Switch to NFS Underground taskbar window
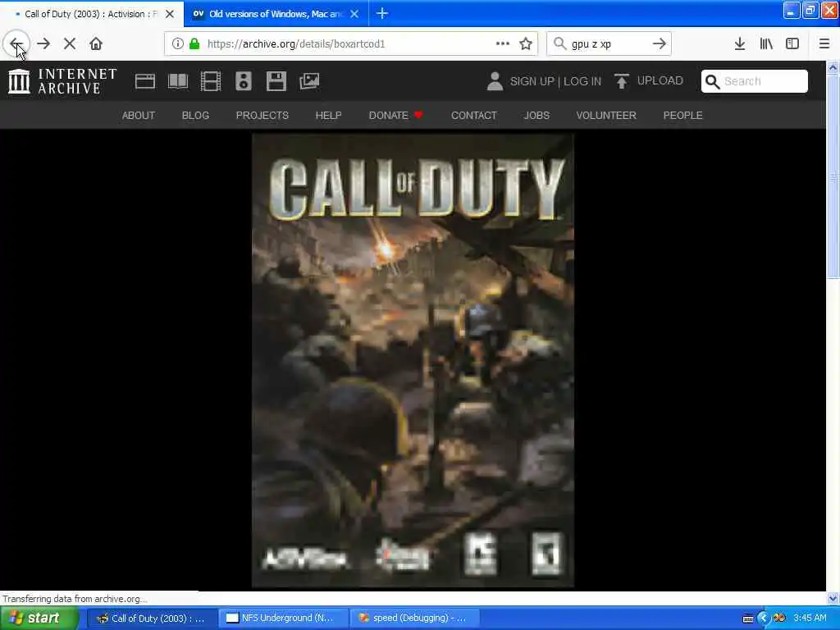The image size is (840, 630). 283,619
